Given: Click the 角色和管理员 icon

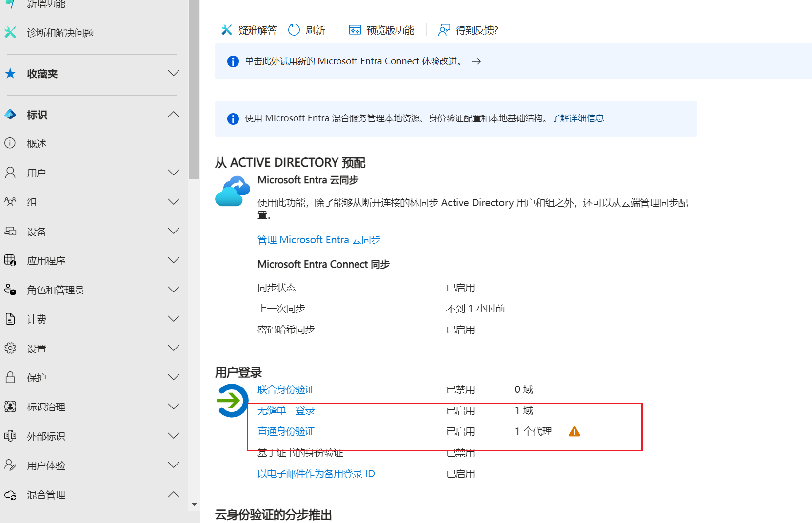Looking at the screenshot, I should (x=10, y=290).
